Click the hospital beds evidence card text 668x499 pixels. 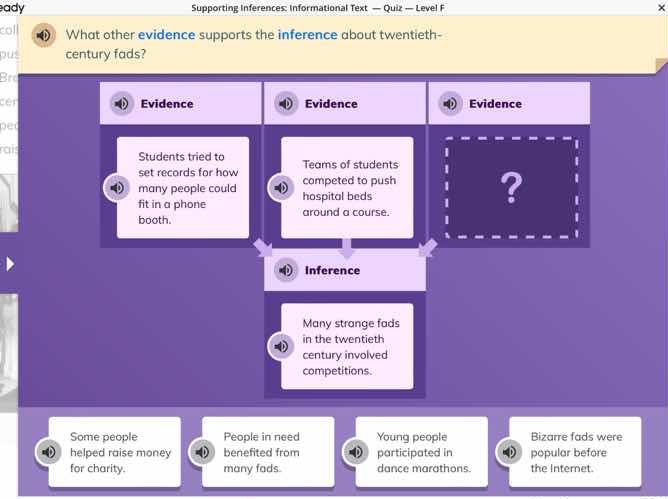click(350, 188)
